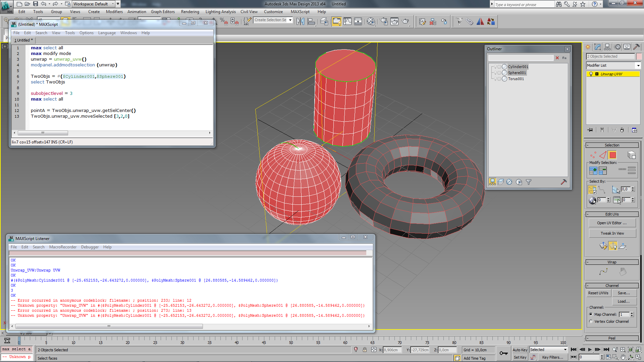The width and height of the screenshot is (644, 362).
Task: Switch to the Hierarchy command panel
Action: pos(607,47)
